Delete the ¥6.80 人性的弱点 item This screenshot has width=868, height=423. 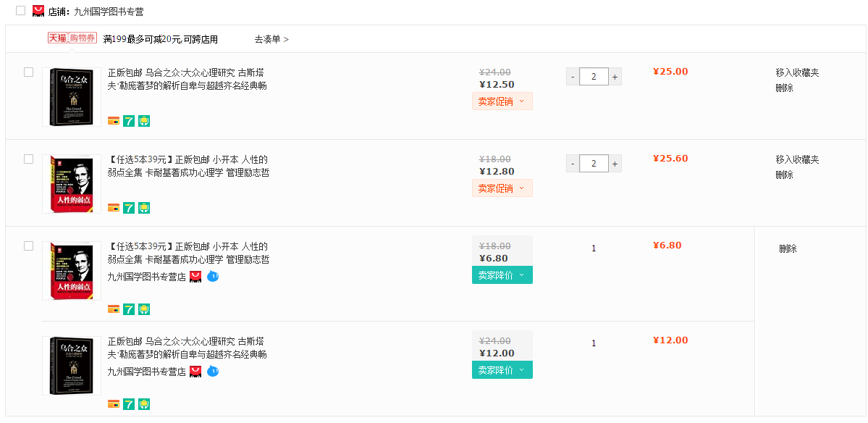point(788,248)
